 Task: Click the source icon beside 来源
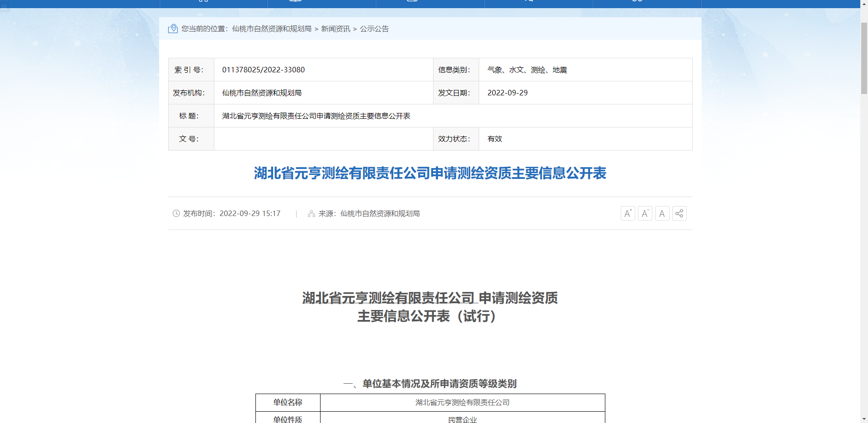(x=311, y=213)
